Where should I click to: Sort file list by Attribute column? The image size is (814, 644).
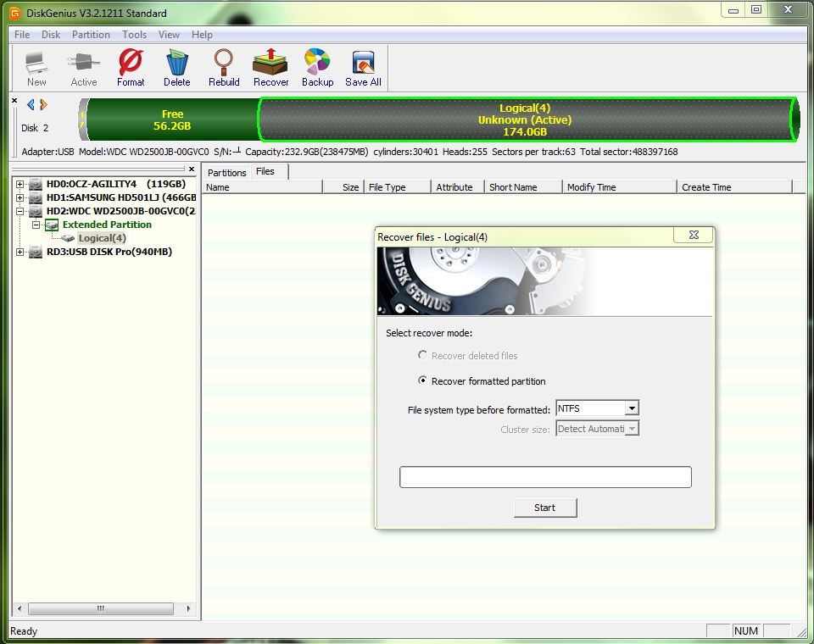457,187
